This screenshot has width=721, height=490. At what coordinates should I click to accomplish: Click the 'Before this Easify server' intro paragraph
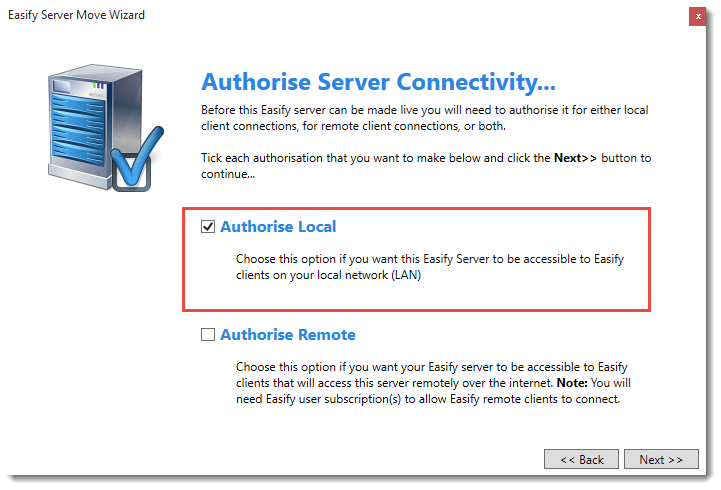click(425, 118)
